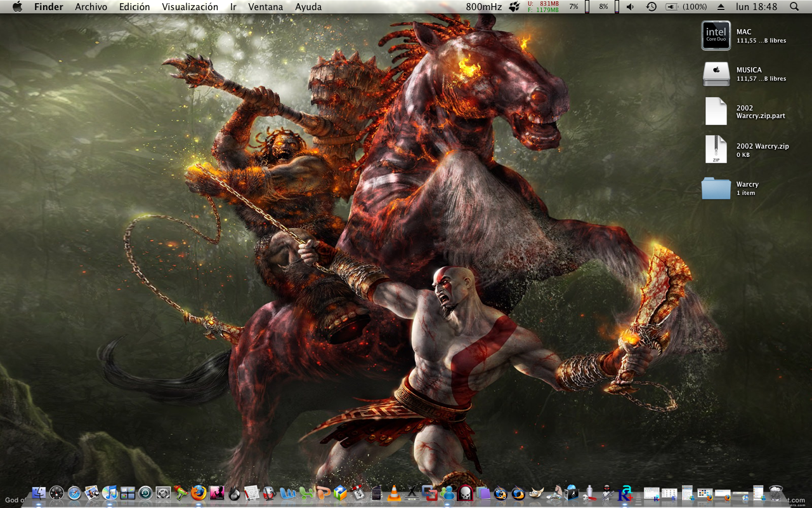Screen dimensions: 812x508
Task: Open the Archivo menu
Action: point(91,7)
